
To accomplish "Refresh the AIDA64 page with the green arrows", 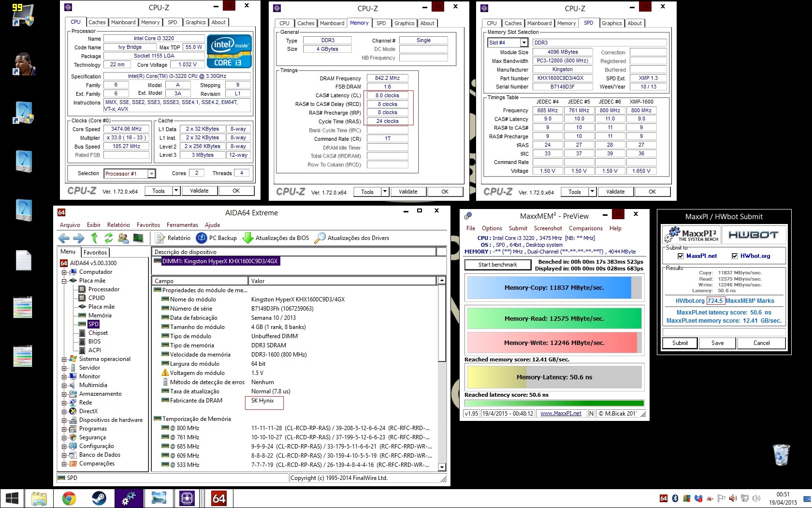I will [109, 238].
